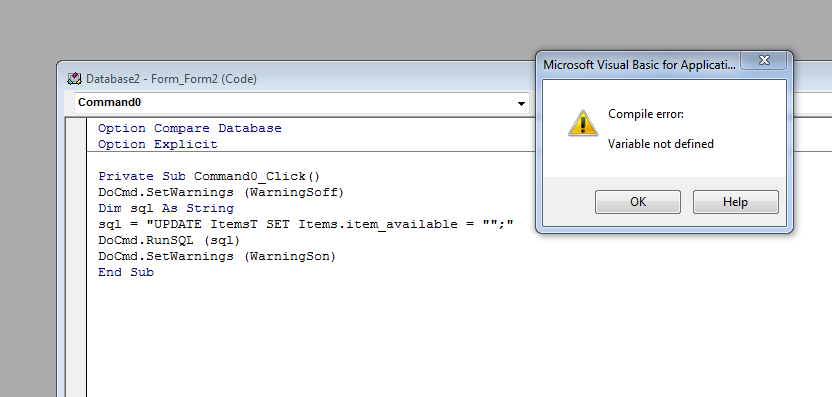Viewport: 832px width, 397px height.
Task: Click the 'Option Compare Database' line
Action: click(x=189, y=128)
